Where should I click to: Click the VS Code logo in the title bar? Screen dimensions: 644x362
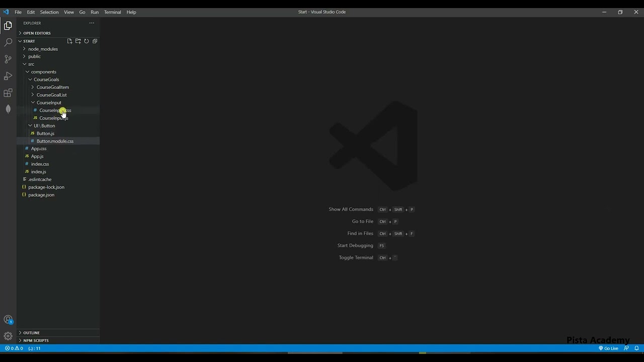click(x=6, y=12)
